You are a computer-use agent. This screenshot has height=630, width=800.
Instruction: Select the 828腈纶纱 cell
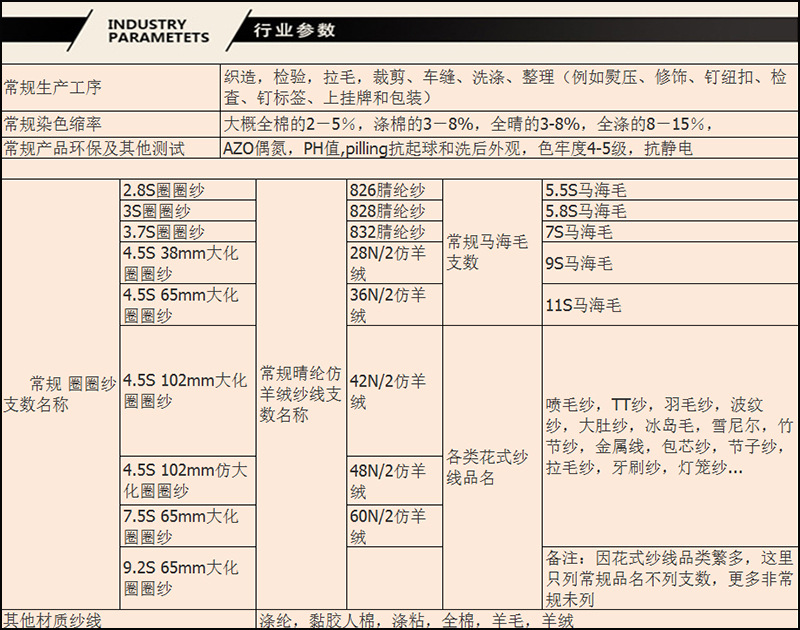click(394, 211)
